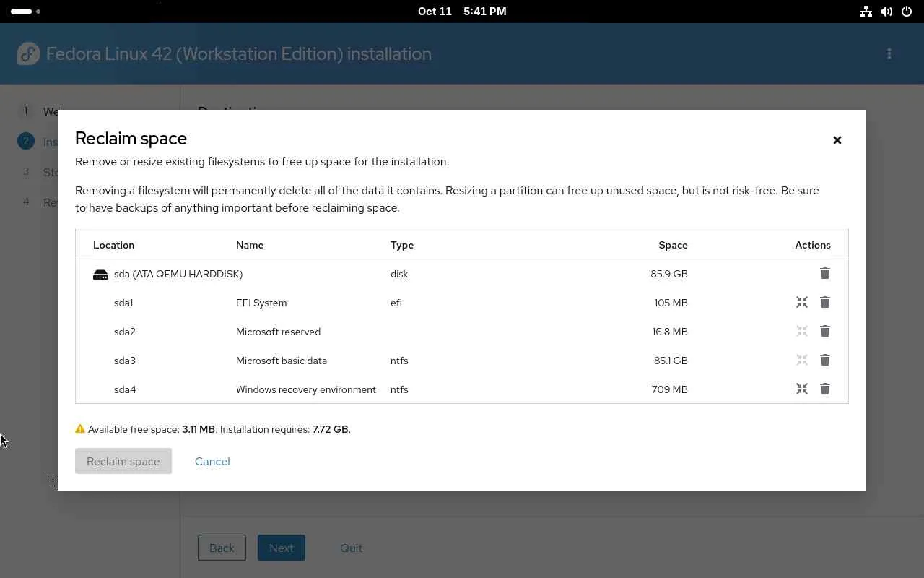This screenshot has height=578, width=924.
Task: Click the Name column header
Action: pos(250,245)
